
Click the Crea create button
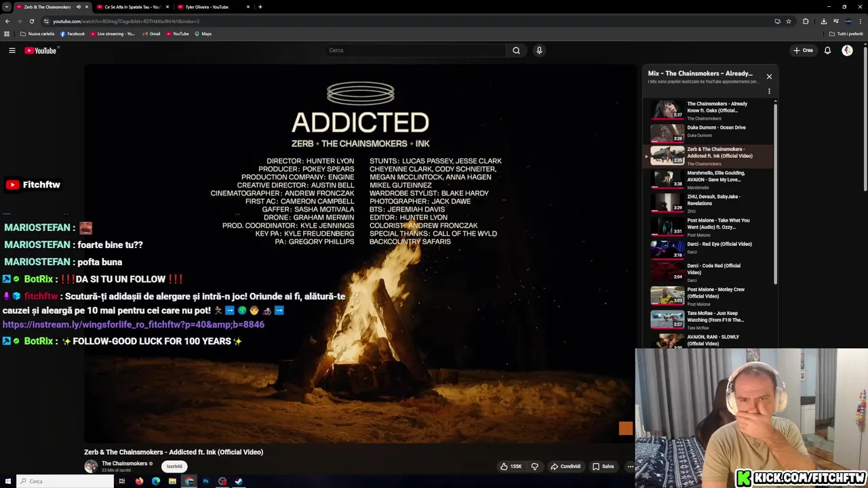click(x=803, y=50)
